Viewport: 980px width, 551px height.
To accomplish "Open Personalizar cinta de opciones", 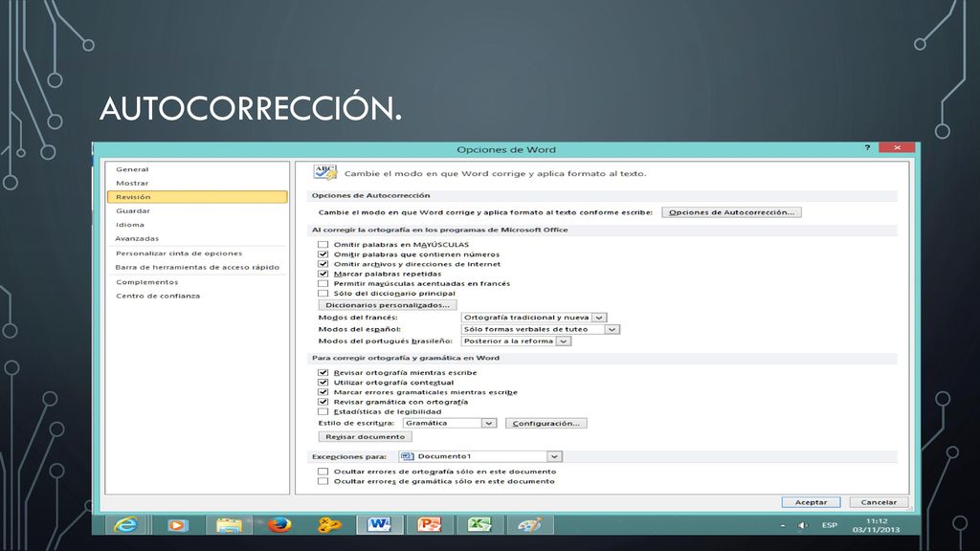I will 179,253.
